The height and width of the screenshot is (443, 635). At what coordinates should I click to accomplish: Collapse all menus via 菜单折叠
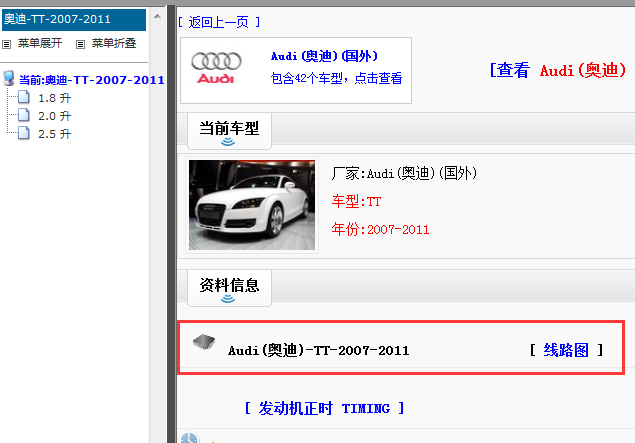(114, 43)
